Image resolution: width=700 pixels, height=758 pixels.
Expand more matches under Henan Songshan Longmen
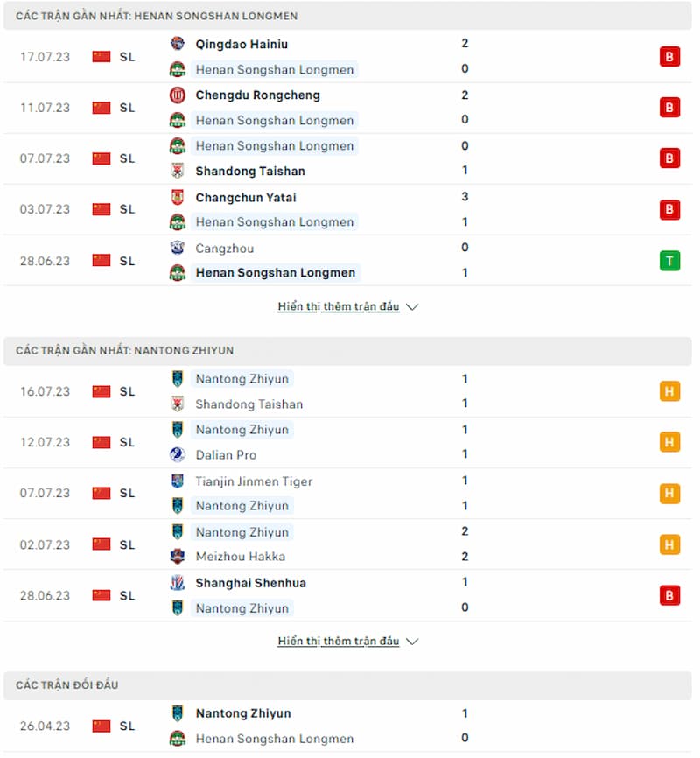tap(339, 306)
